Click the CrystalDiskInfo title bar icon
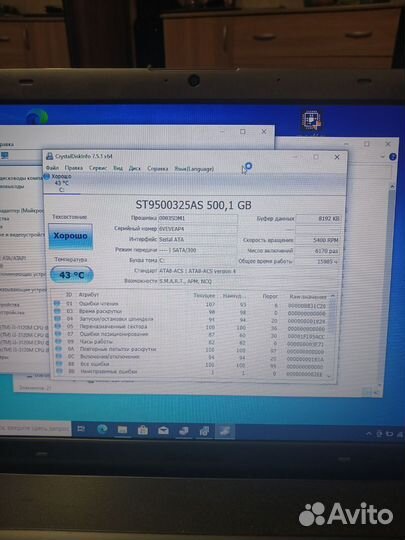This screenshot has width=405, height=540. point(50,156)
